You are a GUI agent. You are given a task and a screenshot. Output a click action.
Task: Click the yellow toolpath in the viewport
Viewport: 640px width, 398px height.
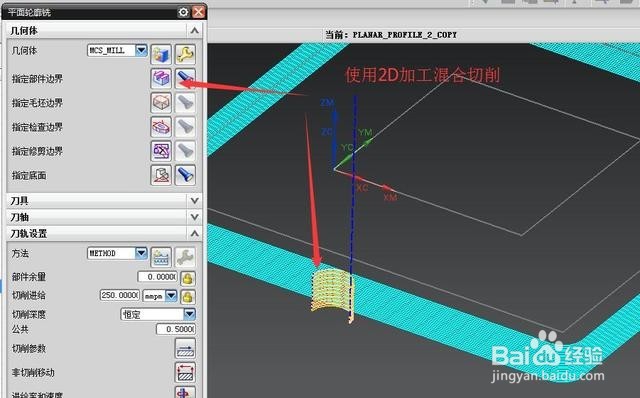[332, 291]
